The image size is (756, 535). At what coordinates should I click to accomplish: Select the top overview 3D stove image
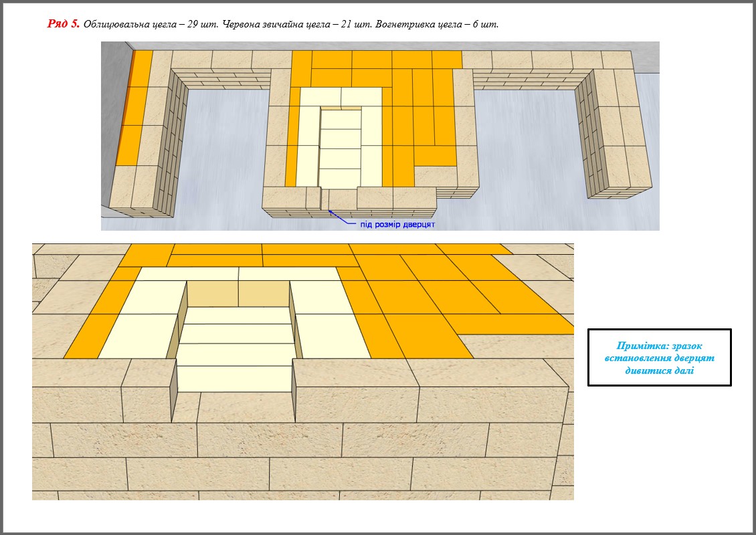point(380,136)
